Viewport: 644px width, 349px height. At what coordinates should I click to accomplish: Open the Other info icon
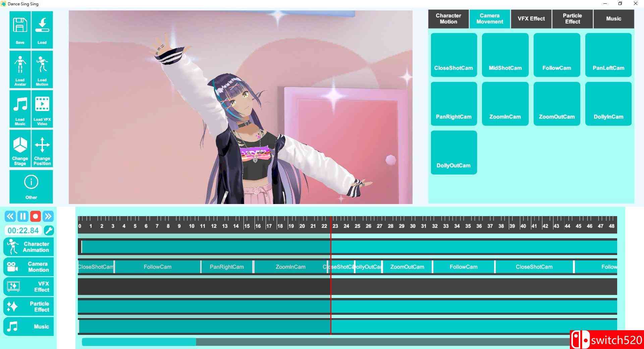(x=31, y=182)
